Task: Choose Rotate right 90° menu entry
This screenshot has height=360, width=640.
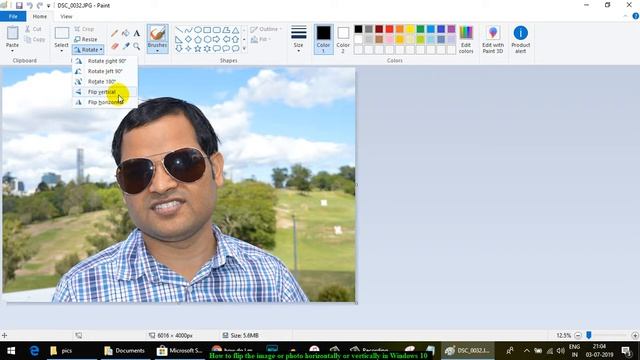Action: tap(105, 61)
